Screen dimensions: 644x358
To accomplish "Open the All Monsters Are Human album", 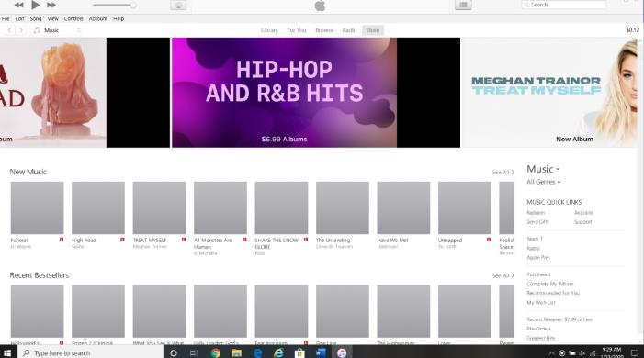I will (x=220, y=207).
